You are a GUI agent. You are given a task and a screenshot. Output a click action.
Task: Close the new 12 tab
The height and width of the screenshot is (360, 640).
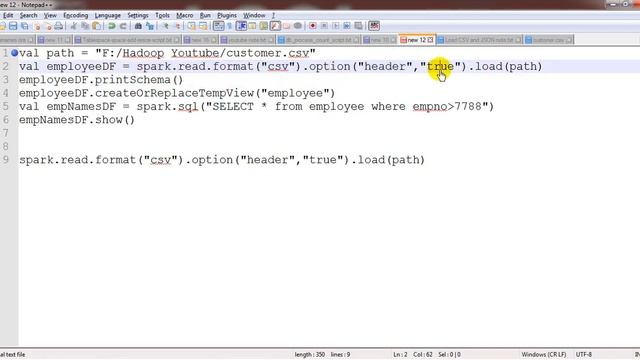click(430, 40)
